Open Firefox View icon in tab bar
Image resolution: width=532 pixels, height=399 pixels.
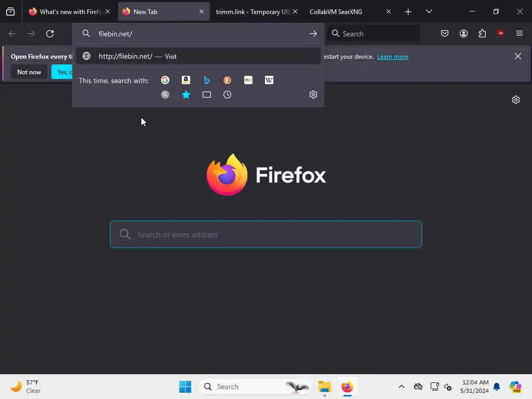click(10, 11)
